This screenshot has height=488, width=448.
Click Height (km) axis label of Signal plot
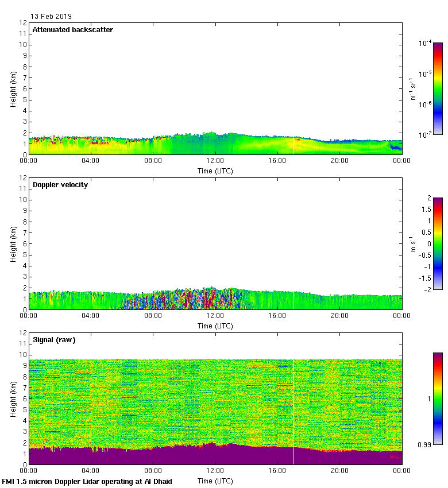click(13, 398)
